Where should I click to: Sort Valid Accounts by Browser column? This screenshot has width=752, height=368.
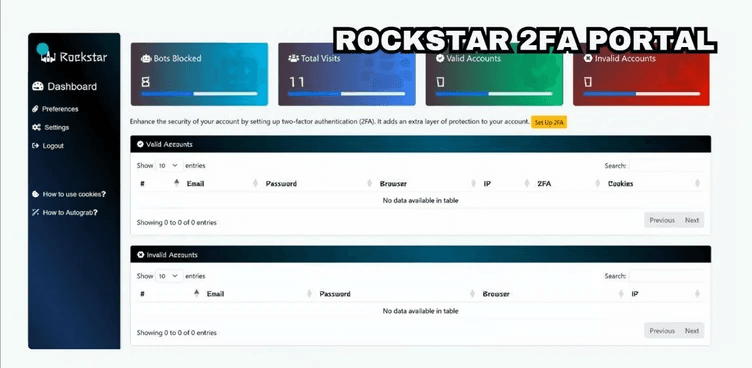pos(427,183)
